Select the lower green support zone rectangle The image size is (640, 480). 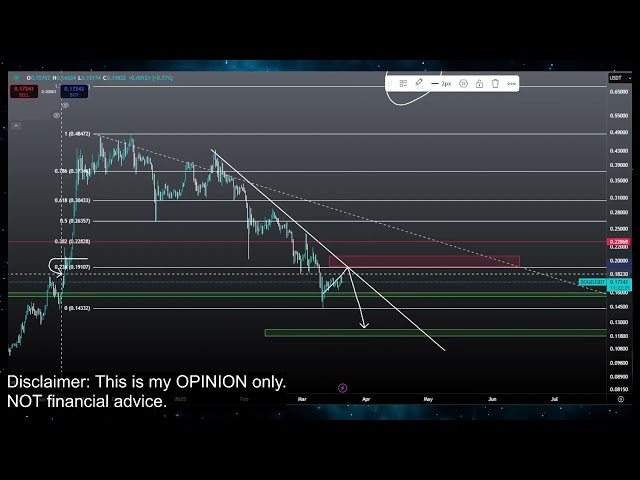pos(435,332)
